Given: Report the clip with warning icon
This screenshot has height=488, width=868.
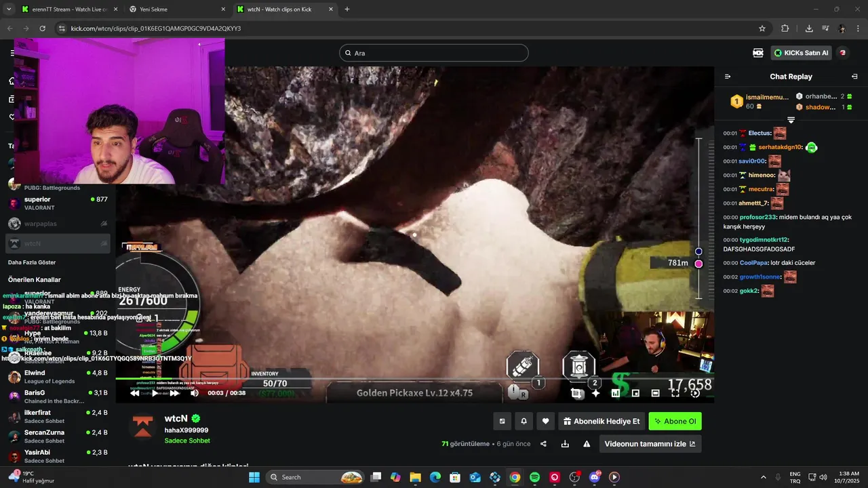Looking at the screenshot, I should [587, 444].
